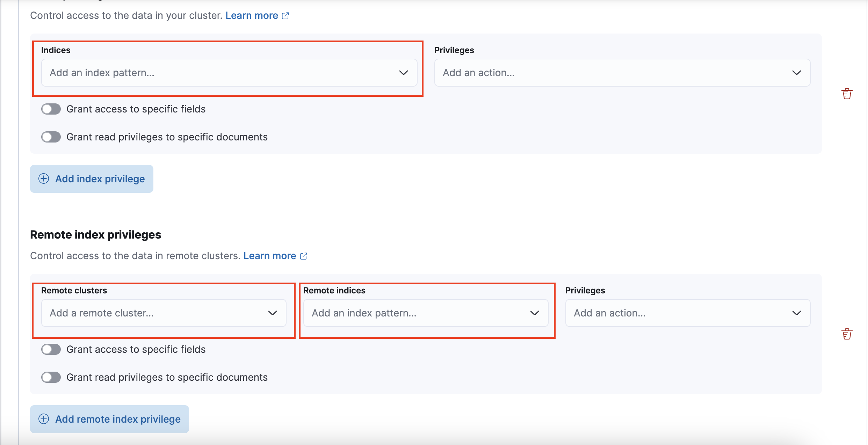The width and height of the screenshot is (868, 445).
Task: Open the Remote clusters dropdown arrow
Action: pos(273,313)
